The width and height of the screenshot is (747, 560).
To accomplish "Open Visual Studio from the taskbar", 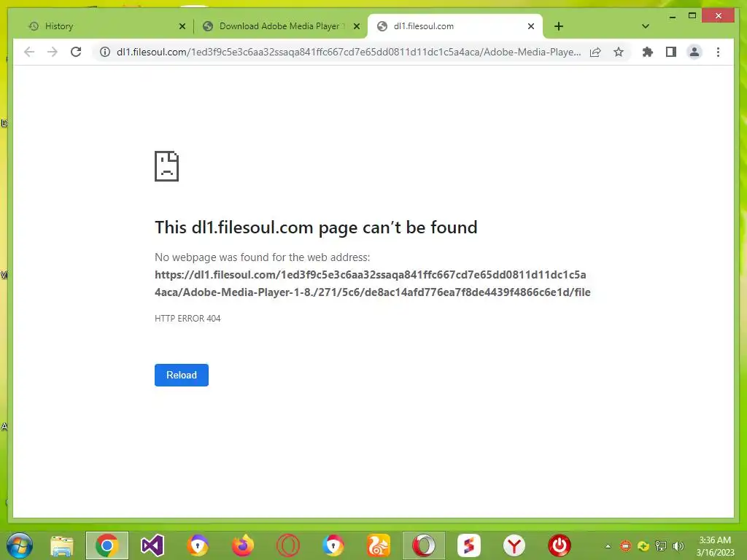I will [152, 545].
